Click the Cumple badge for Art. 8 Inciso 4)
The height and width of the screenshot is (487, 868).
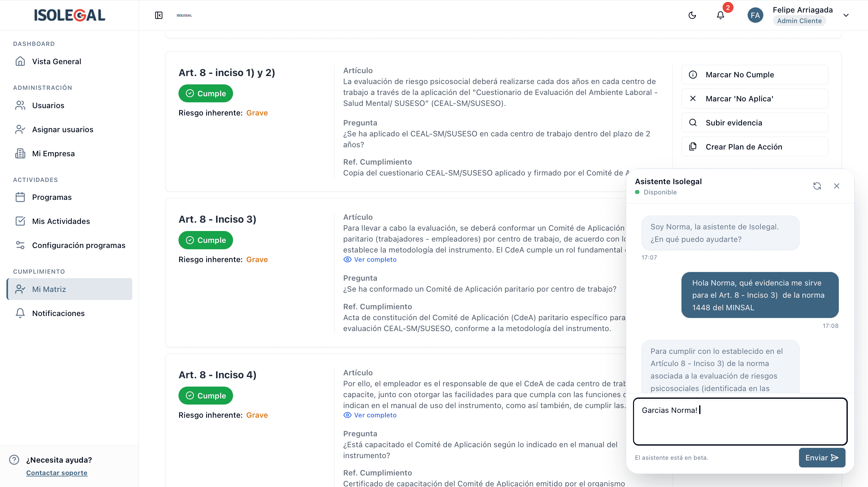tap(205, 396)
